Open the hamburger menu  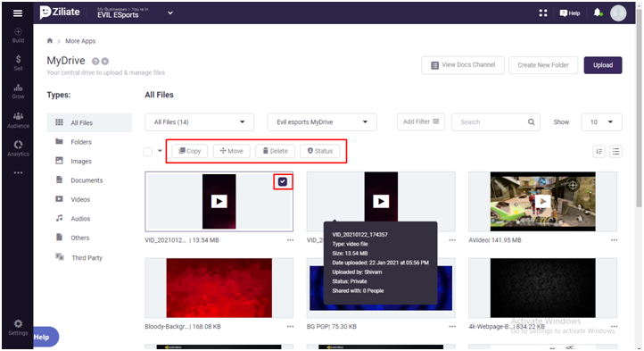click(x=18, y=13)
